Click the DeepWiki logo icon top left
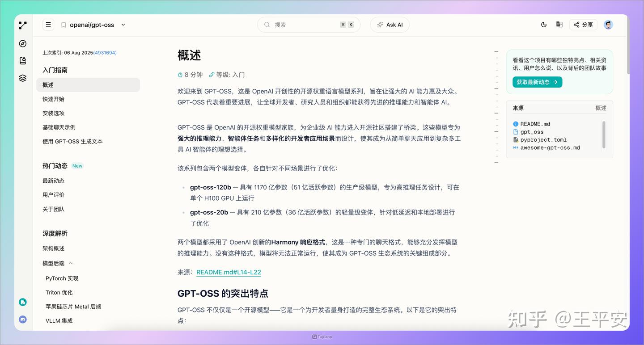Viewport: 644px width, 345px height. click(x=22, y=25)
